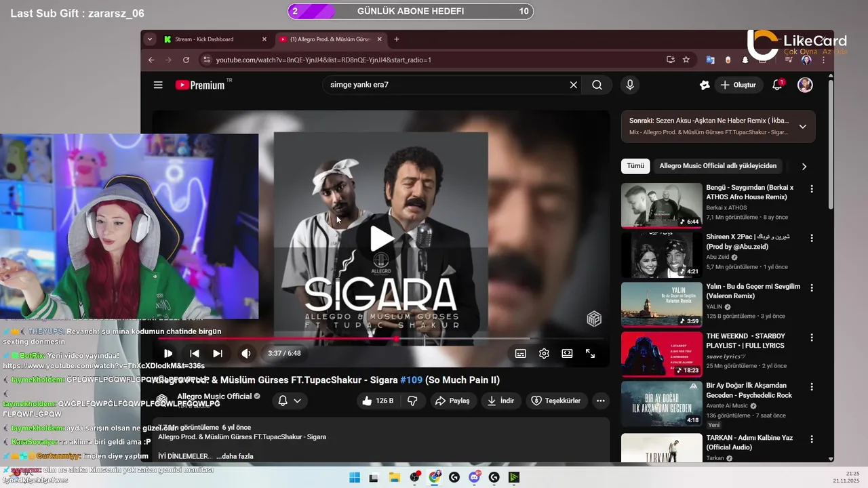Skip to the previous video
Image resolution: width=868 pixels, height=488 pixels.
tap(195, 353)
